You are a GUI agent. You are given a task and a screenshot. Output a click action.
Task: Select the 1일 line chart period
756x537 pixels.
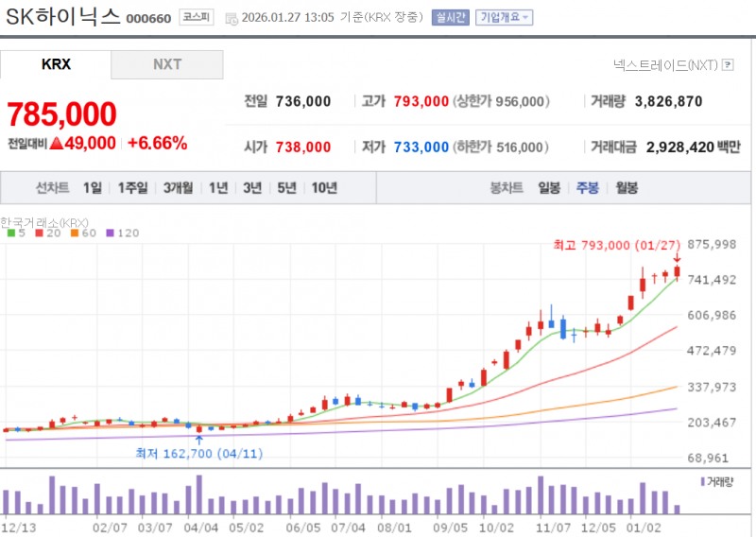coord(92,188)
